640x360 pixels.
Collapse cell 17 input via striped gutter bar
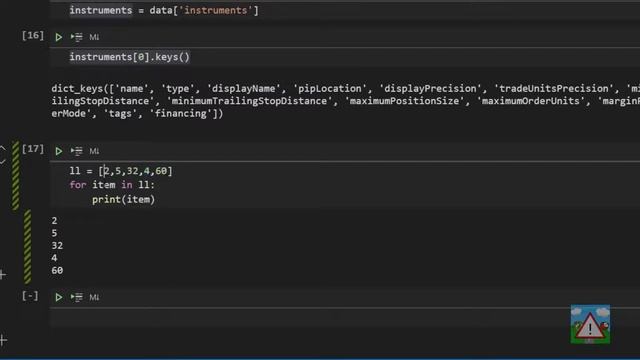point(16,176)
